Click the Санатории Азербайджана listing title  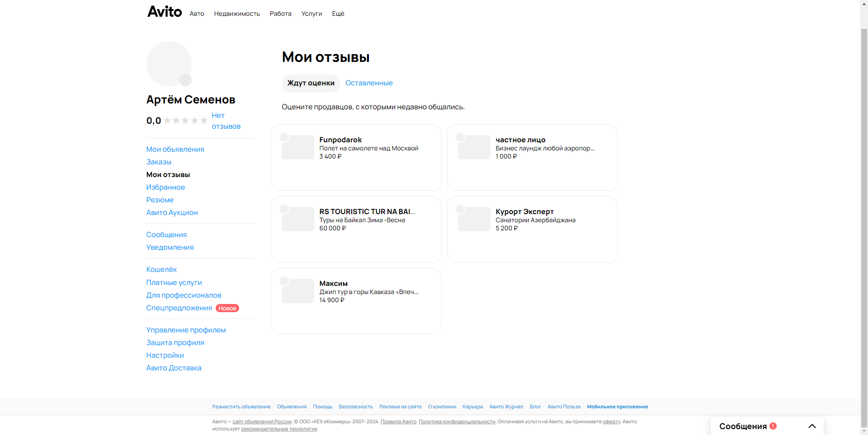pos(536,220)
